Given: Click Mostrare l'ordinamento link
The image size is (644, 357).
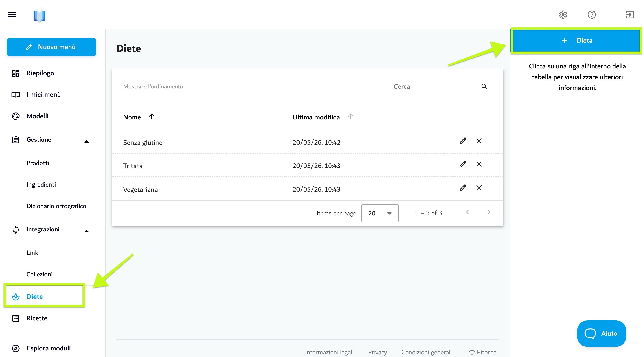Looking at the screenshot, I should coord(153,86).
